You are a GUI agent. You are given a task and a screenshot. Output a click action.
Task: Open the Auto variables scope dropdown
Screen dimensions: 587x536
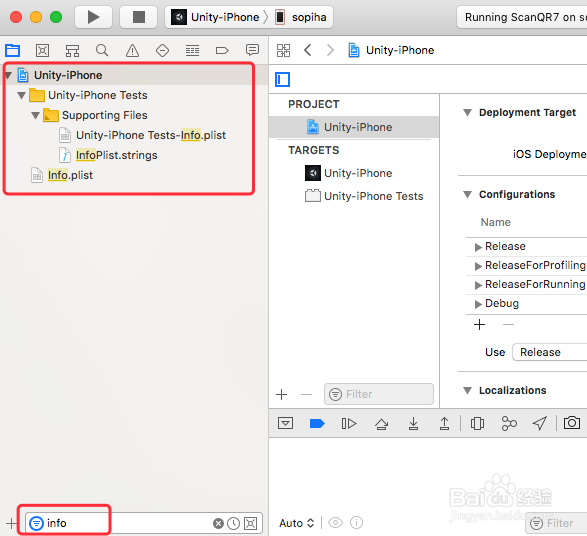pyautogui.click(x=297, y=523)
